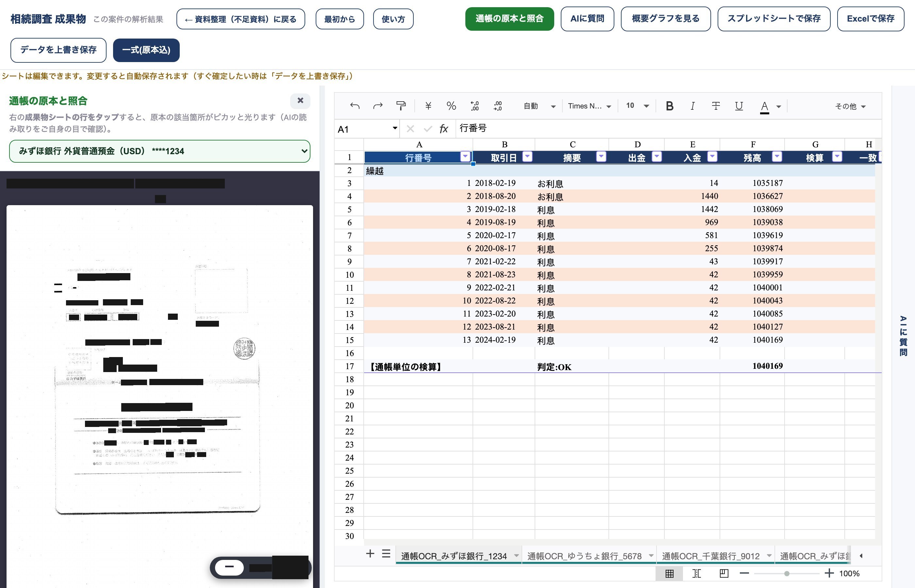The image size is (915, 588).
Task: Toggle strikethrough formatting
Action: pos(716,106)
